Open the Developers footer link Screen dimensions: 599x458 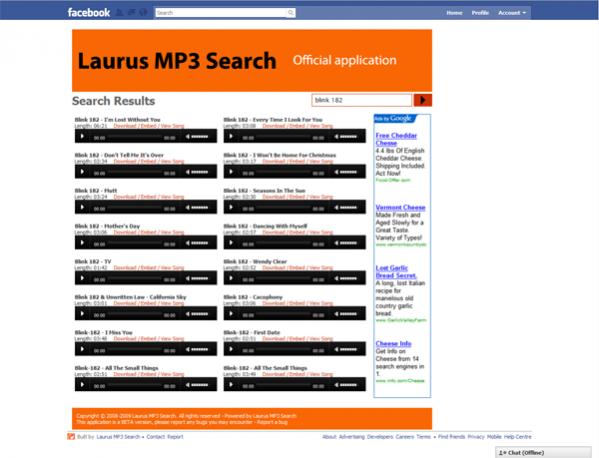380,437
